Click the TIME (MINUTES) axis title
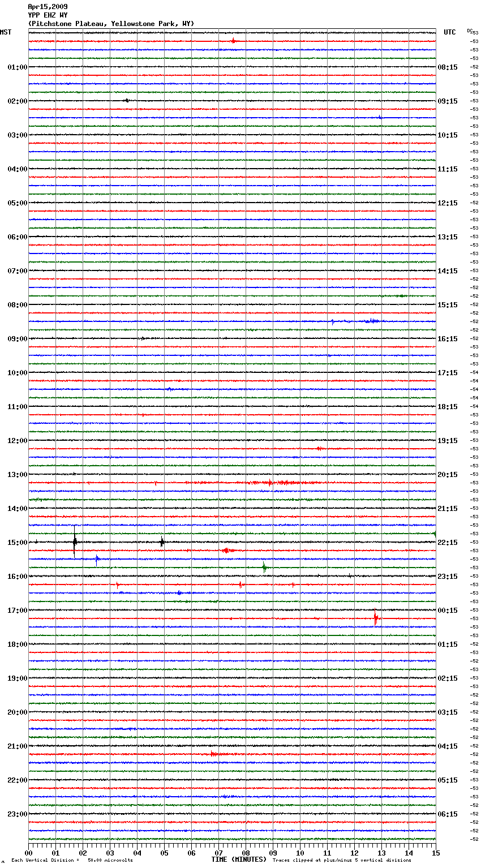 (x=239, y=860)
